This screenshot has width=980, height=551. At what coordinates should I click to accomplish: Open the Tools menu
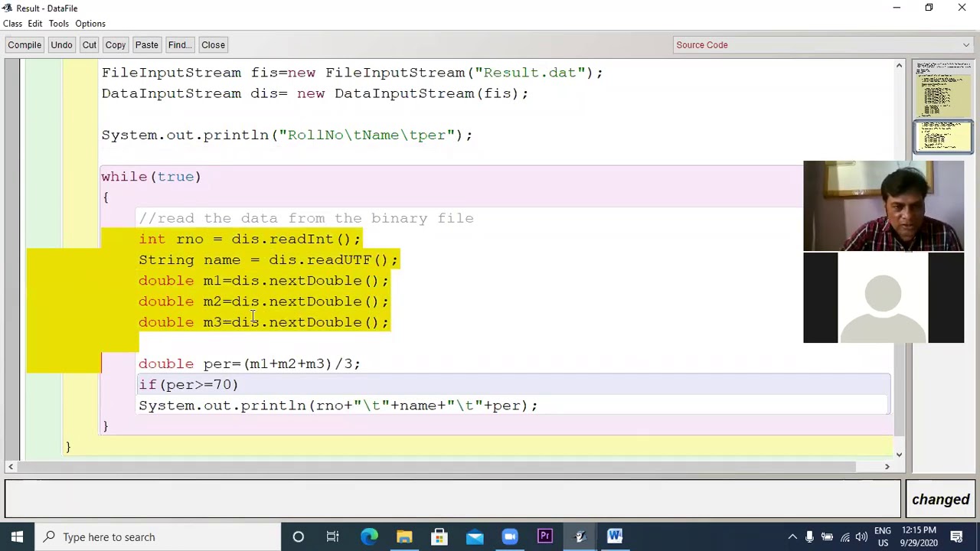pos(59,24)
